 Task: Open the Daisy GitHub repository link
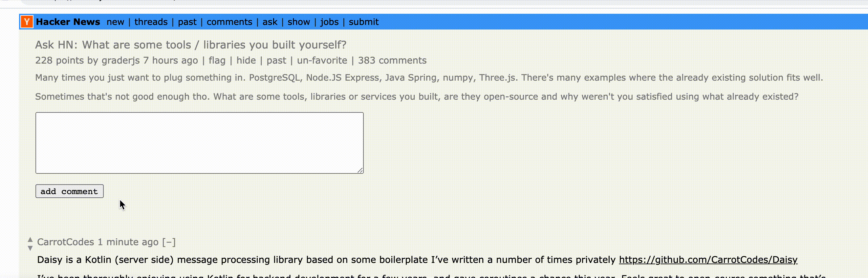[708, 260]
